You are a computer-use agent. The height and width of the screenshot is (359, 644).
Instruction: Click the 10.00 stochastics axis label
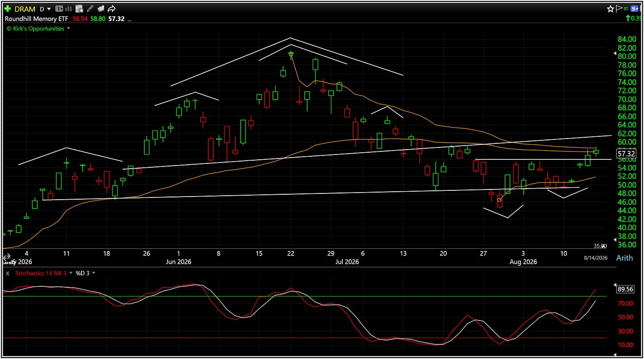625,345
